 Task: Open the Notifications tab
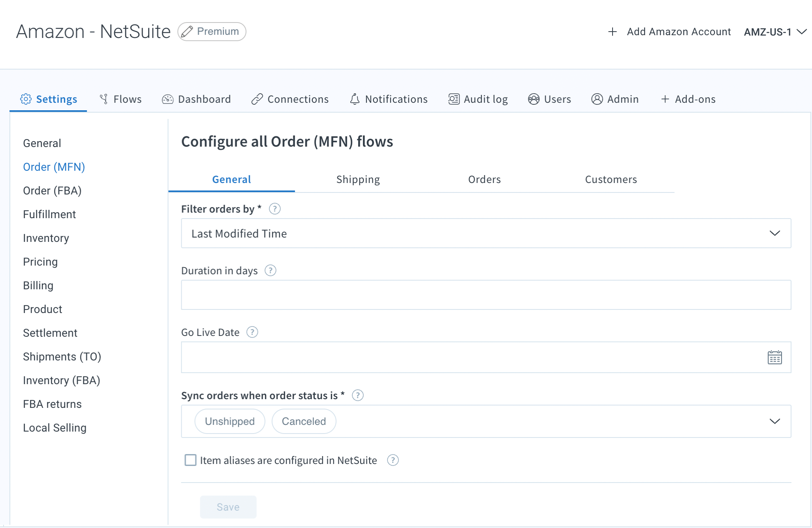pyautogui.click(x=389, y=99)
